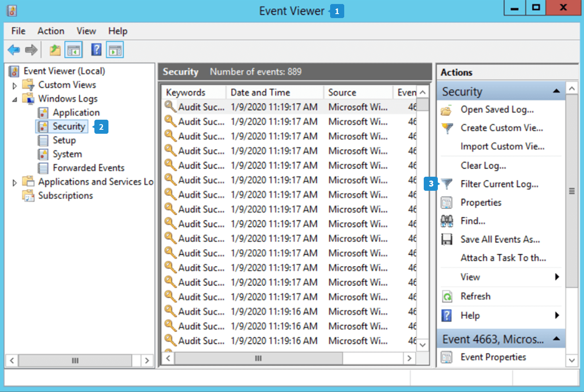The height and width of the screenshot is (392, 584).
Task: Open the Action menu
Action: click(x=51, y=31)
